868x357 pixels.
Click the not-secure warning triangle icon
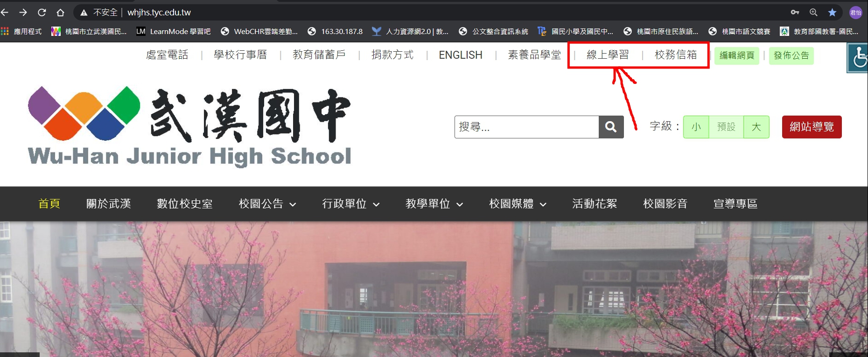click(84, 13)
